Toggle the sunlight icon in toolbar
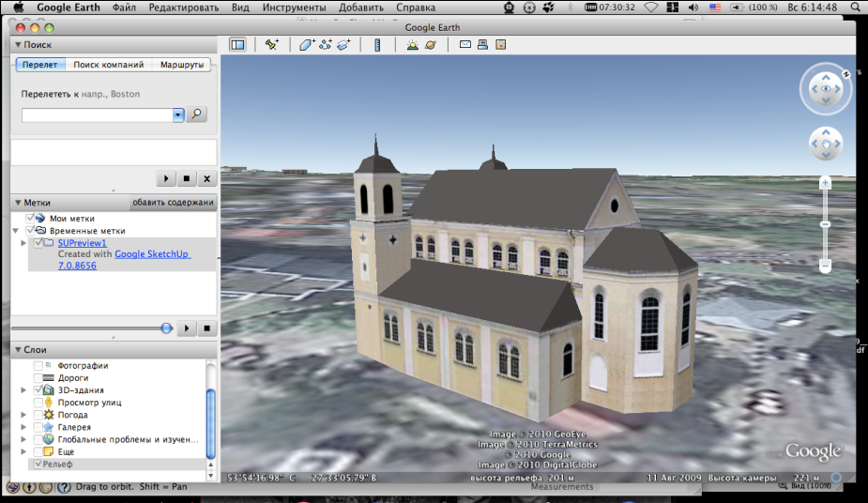 point(413,44)
